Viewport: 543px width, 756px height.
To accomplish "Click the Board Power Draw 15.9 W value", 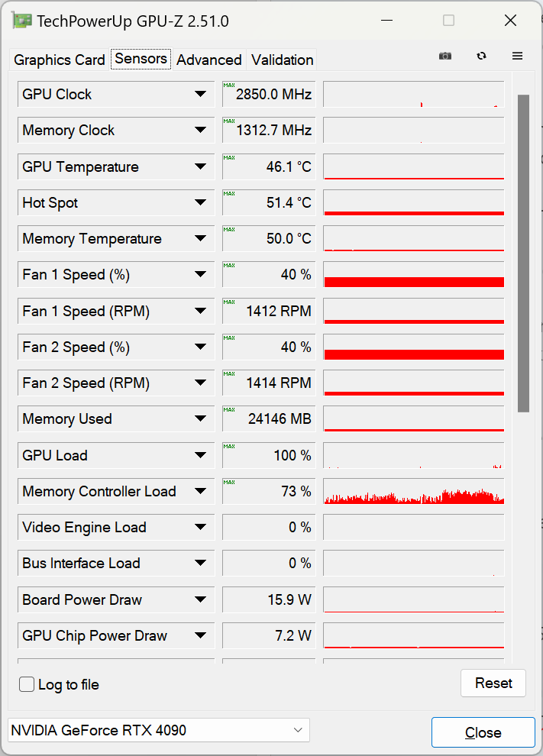I will pos(269,599).
